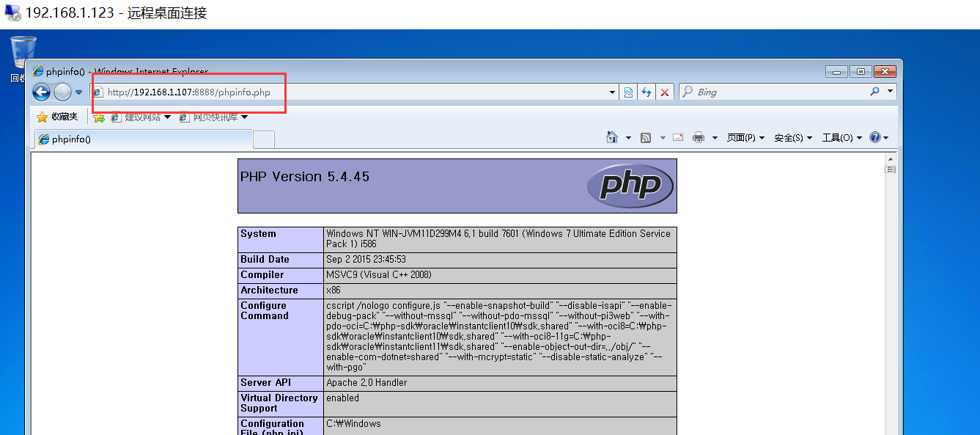Open a new blank tab

[264, 139]
